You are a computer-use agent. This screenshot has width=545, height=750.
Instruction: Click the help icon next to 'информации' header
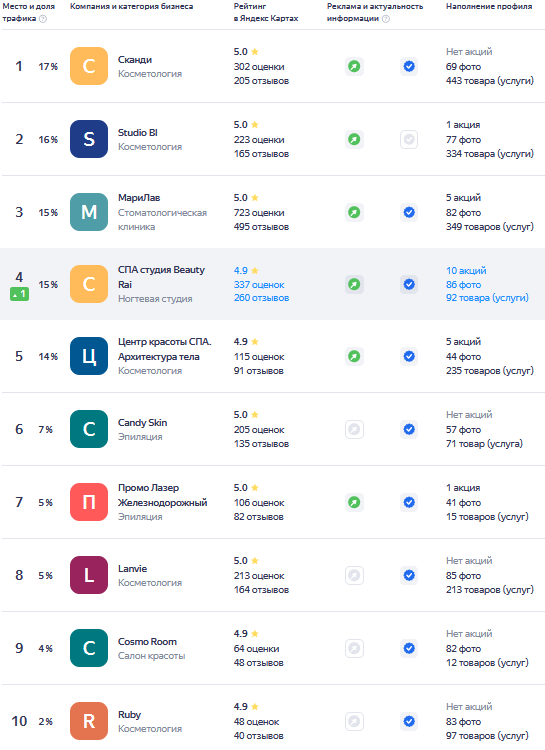point(386,19)
